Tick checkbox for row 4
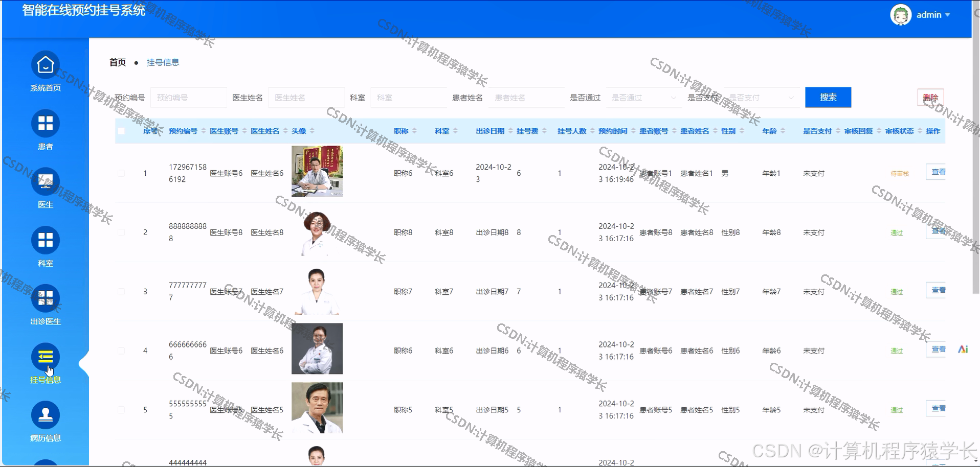The height and width of the screenshot is (467, 980). pyautogui.click(x=121, y=351)
